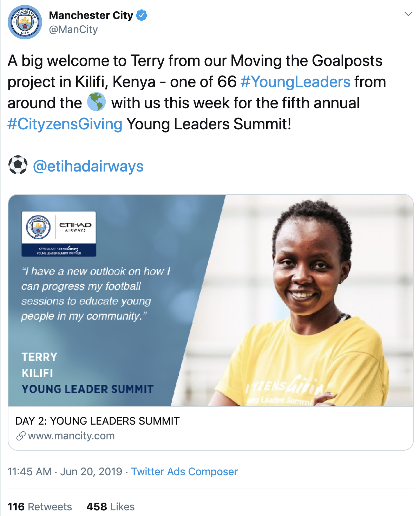The image size is (420, 516).
Task: Open the @ManCity handle
Action: click(x=73, y=30)
